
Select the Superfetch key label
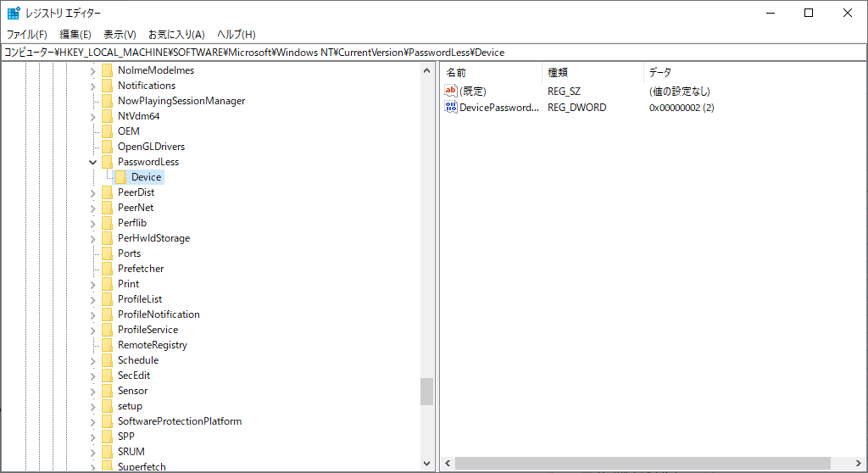(142, 466)
